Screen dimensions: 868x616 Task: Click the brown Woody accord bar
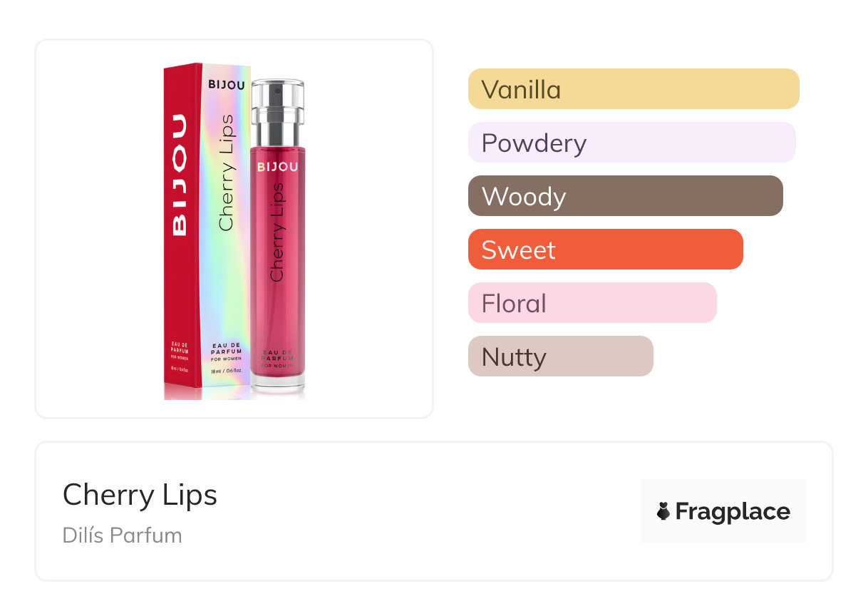[625, 196]
